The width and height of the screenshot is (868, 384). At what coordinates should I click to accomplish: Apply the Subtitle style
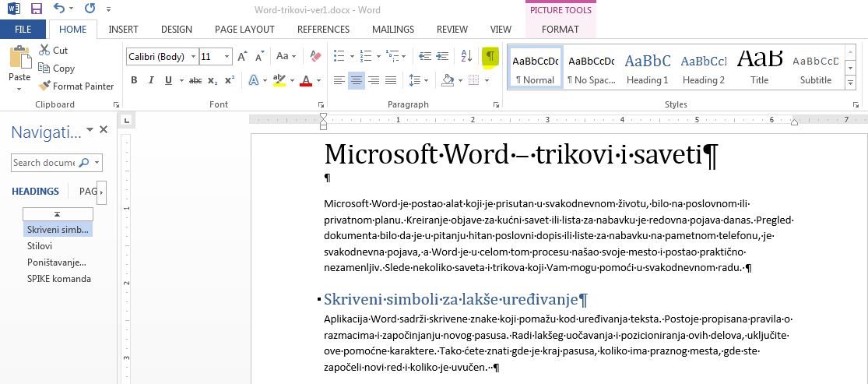(x=816, y=67)
